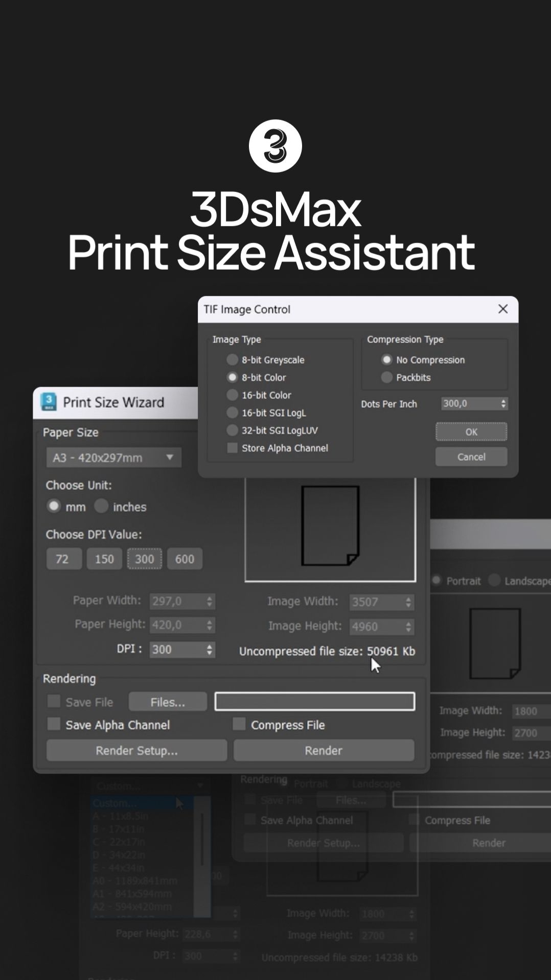Click 'Uncompressed file size: 50961 Kb' text
Image resolution: width=551 pixels, height=980 pixels.
click(x=327, y=651)
